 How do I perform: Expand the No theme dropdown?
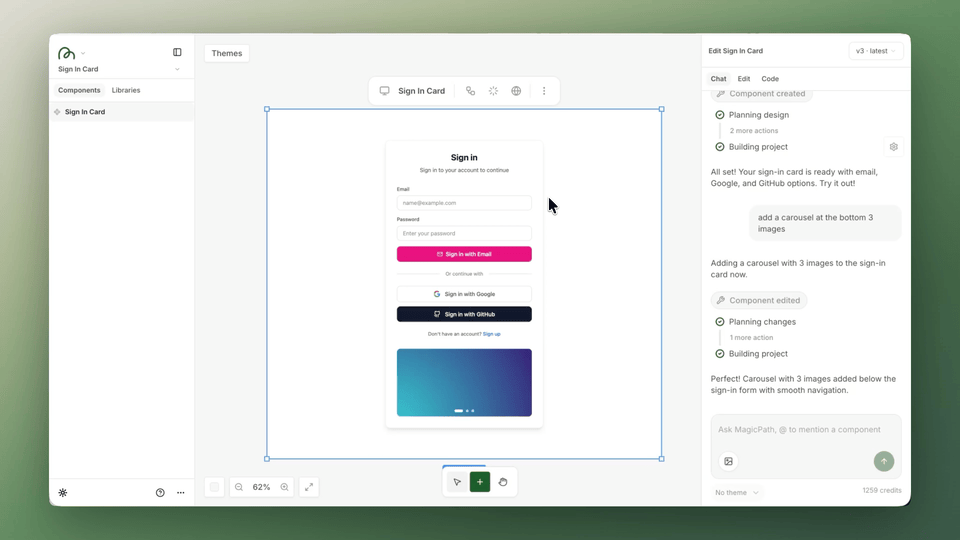(737, 492)
